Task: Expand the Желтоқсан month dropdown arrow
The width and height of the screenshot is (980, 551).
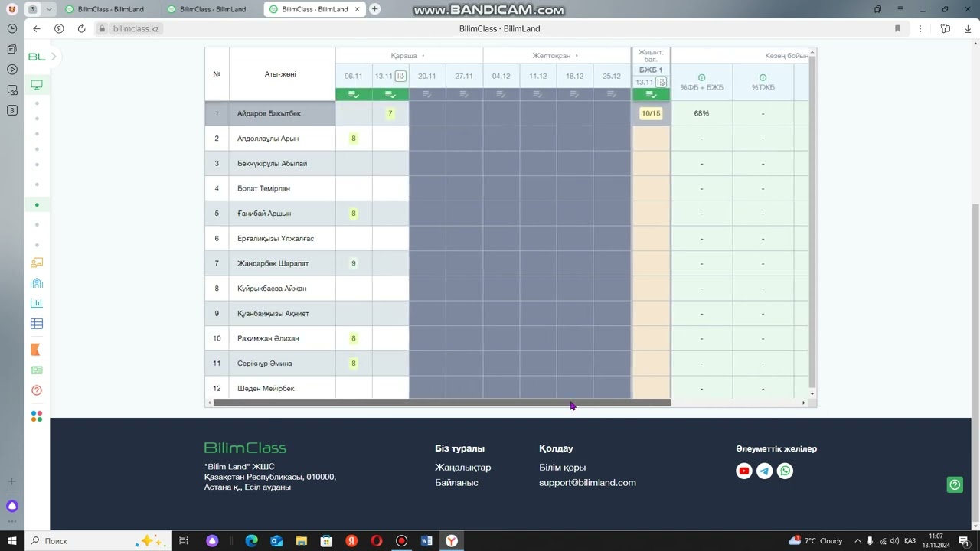Action: click(x=577, y=56)
